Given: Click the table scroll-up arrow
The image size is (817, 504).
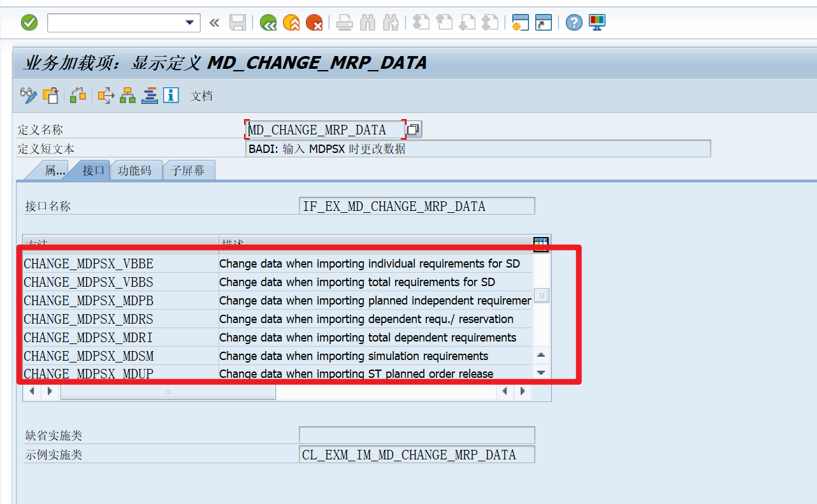Looking at the screenshot, I should [541, 355].
